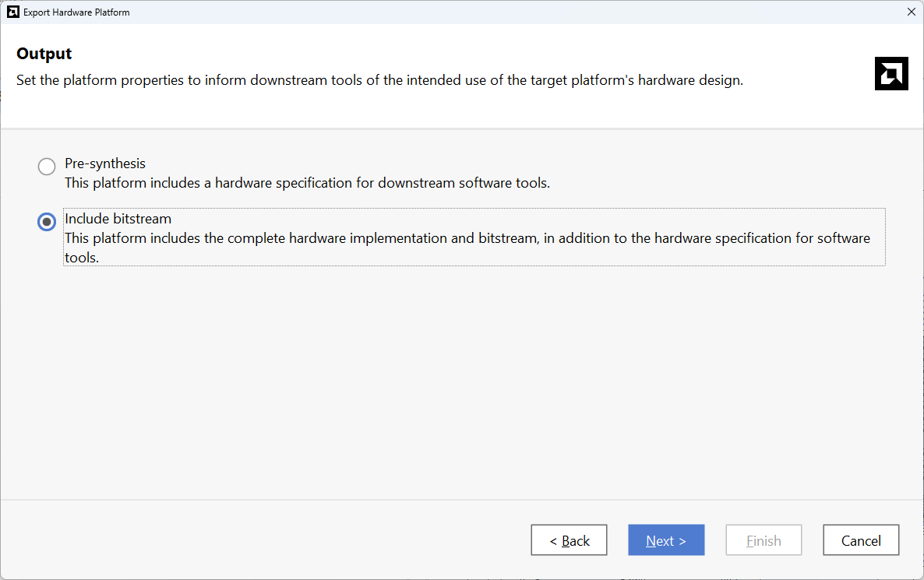Click the Pre-synthesis option label
Screen dimensions: 924x580
[105, 163]
